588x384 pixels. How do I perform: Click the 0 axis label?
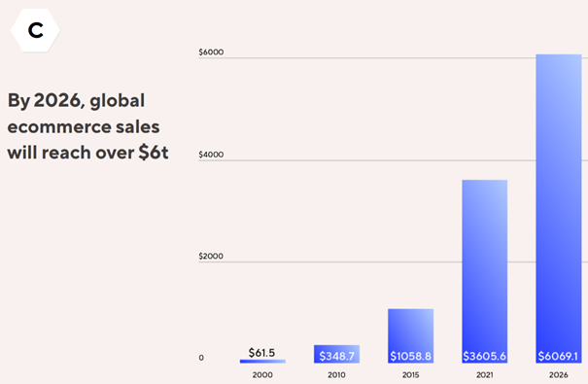click(x=201, y=358)
